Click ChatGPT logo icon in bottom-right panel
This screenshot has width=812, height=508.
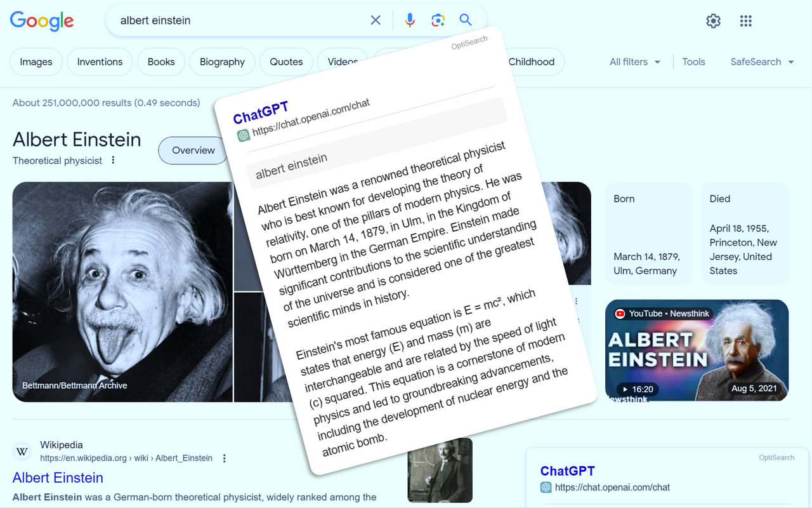(546, 488)
